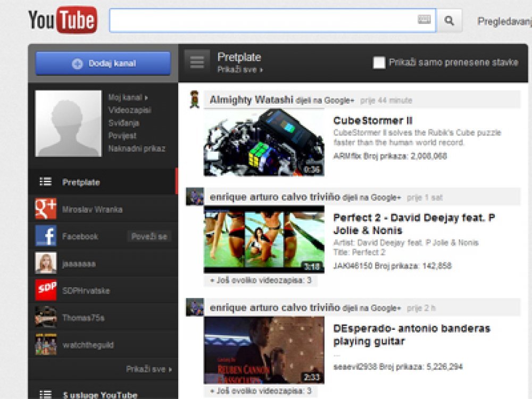Click the seaevil2938 uploader name
Image resolution: width=532 pixels, height=399 pixels.
pos(355,367)
